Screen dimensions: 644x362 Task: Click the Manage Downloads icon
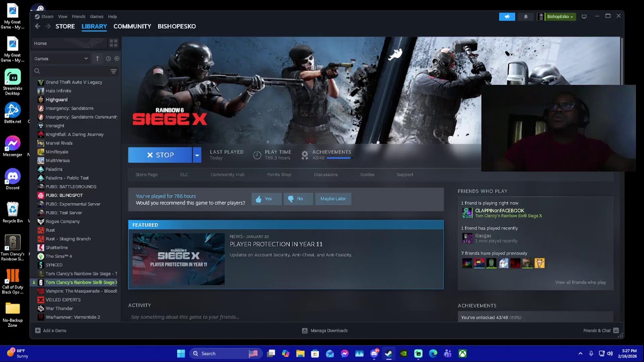click(304, 330)
